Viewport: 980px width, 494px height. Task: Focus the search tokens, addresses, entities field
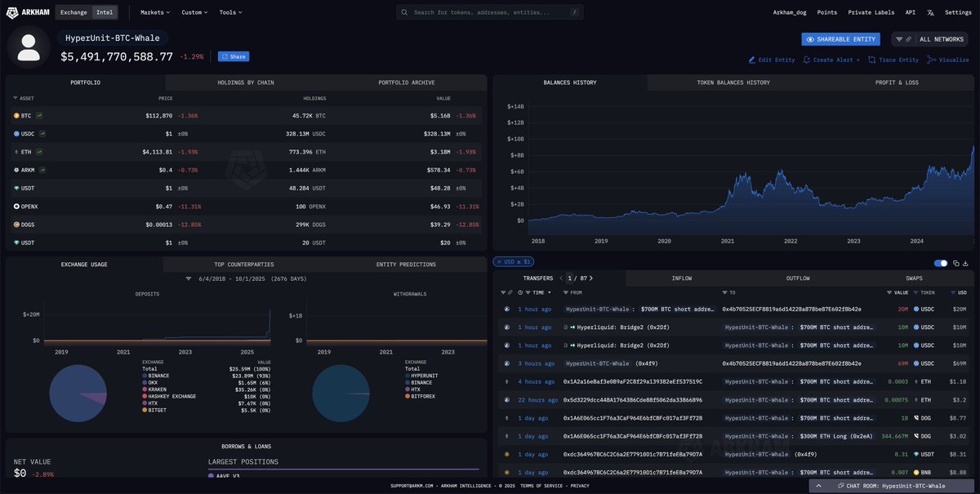pyautogui.click(x=490, y=12)
